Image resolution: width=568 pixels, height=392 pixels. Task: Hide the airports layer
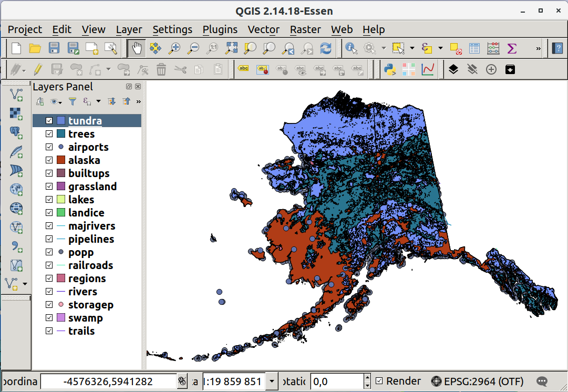[x=49, y=147]
